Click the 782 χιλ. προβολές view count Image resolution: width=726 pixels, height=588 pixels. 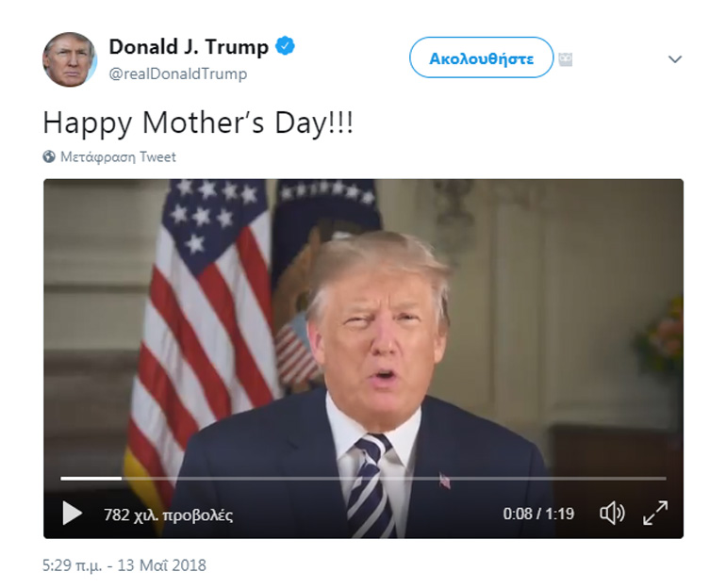click(168, 514)
